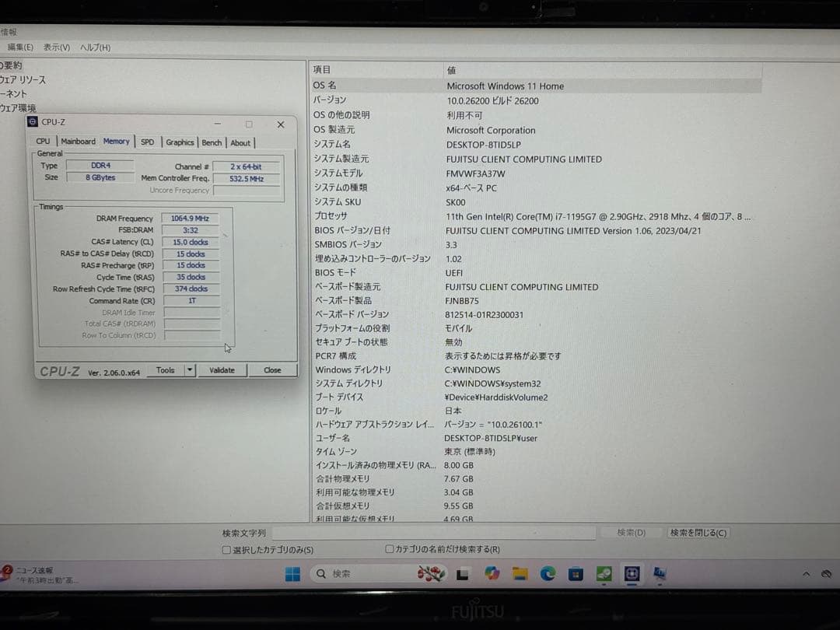Image resolution: width=840 pixels, height=630 pixels.
Task: Launch Microsoft Edge from the taskbar
Action: click(x=546, y=574)
